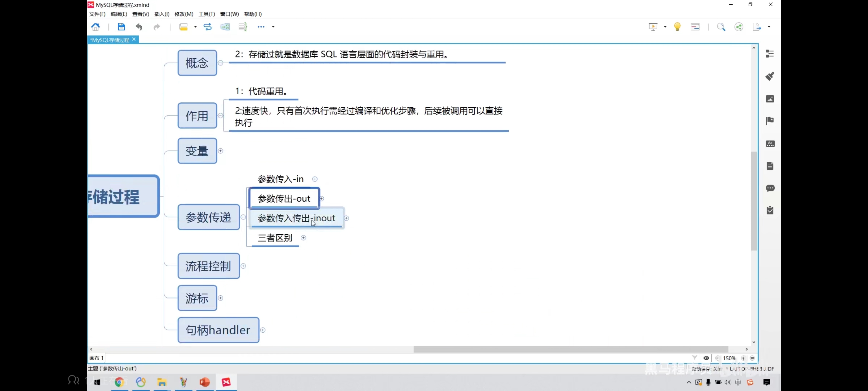Select the 流程控制 topic node
This screenshot has width=868, height=391.
(208, 266)
